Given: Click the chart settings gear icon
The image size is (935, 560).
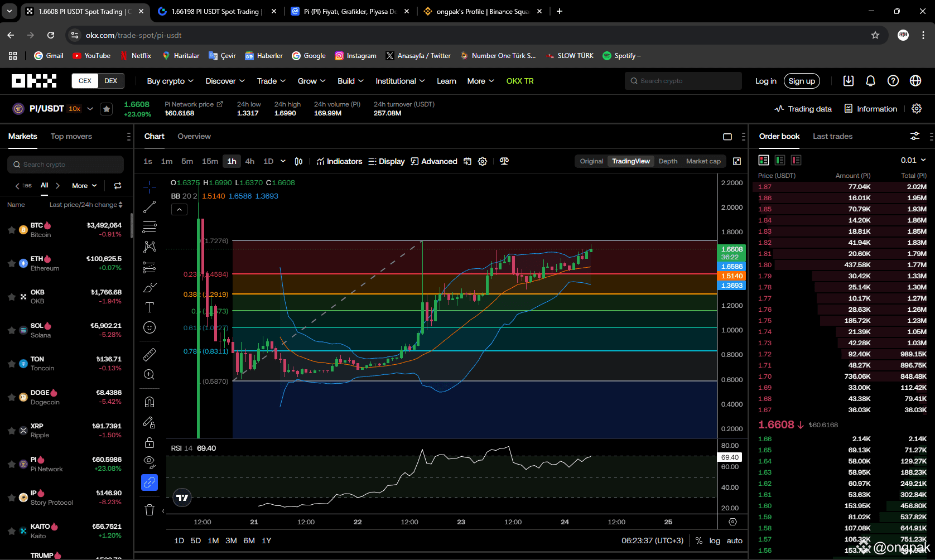Looking at the screenshot, I should tap(483, 161).
